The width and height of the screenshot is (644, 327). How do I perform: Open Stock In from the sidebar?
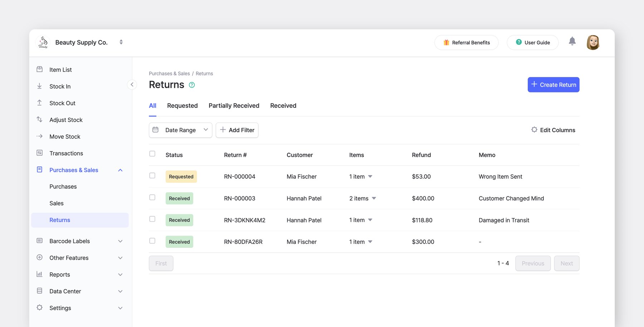[60, 86]
